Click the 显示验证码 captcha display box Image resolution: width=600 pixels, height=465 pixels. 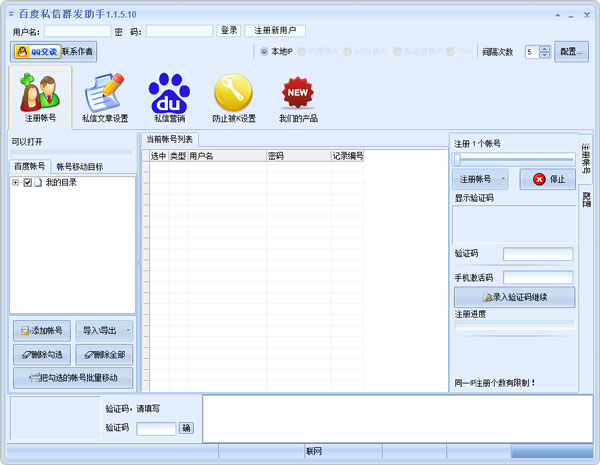click(514, 224)
